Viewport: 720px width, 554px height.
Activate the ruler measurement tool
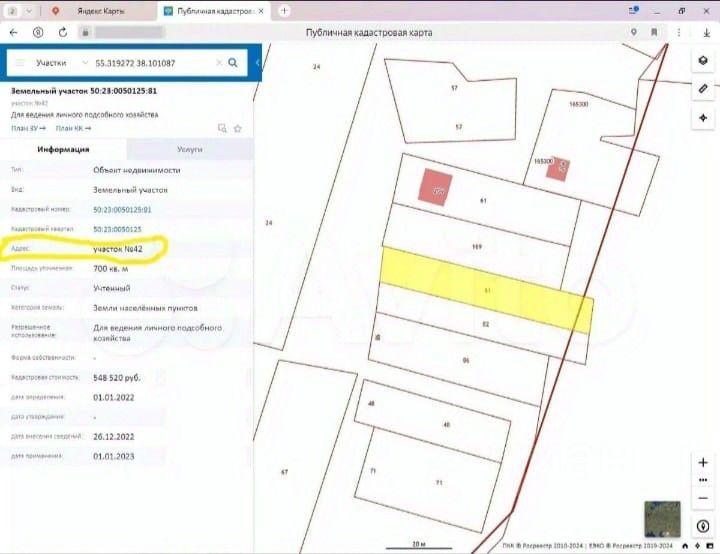coord(703,89)
